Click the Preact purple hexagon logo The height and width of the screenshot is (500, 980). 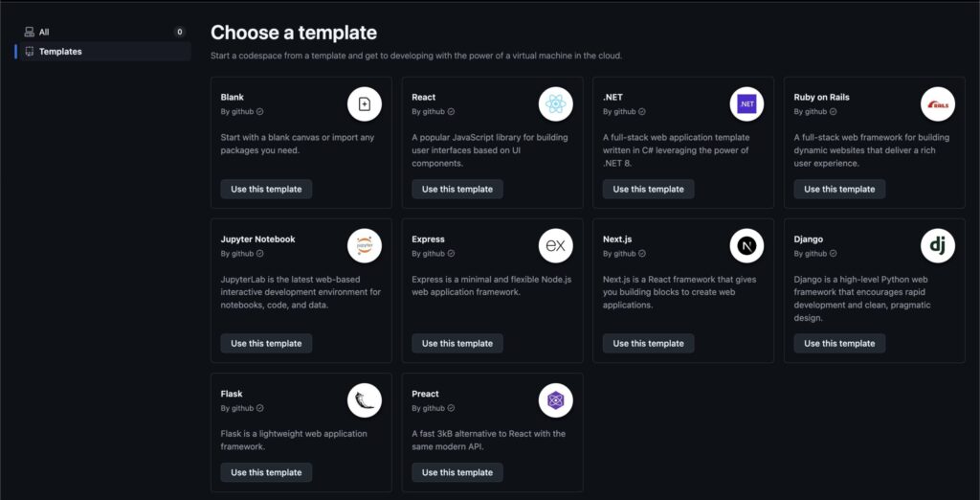[x=556, y=400]
